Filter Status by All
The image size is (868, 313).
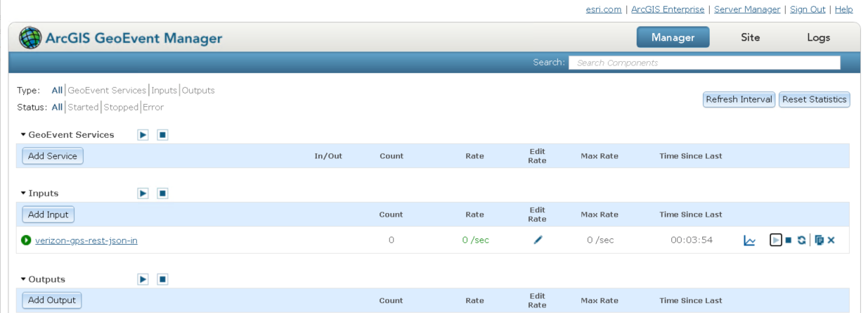(x=57, y=107)
